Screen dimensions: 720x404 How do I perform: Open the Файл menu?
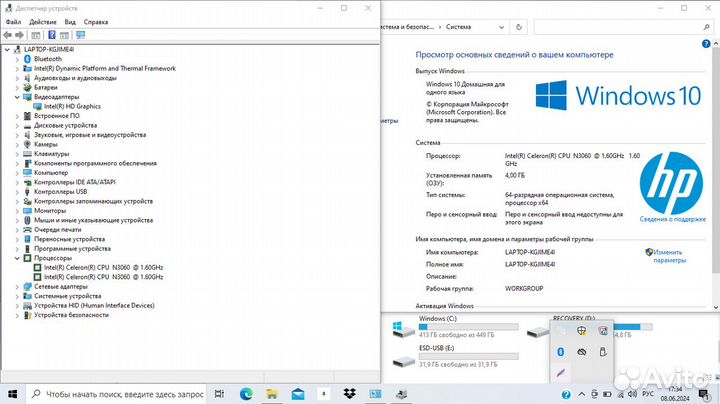click(13, 22)
